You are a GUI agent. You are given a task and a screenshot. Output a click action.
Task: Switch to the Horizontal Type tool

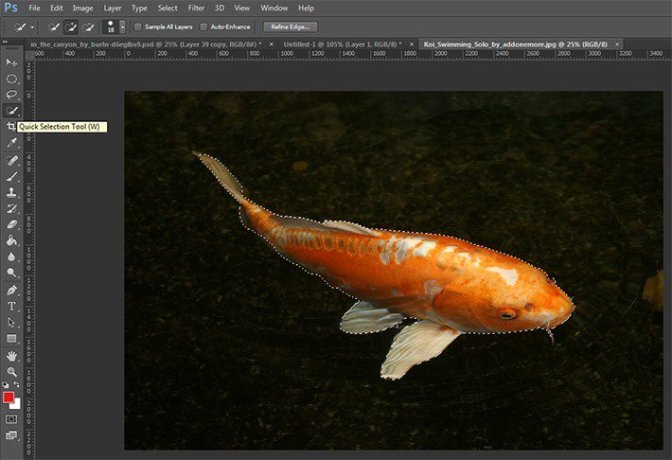12,306
